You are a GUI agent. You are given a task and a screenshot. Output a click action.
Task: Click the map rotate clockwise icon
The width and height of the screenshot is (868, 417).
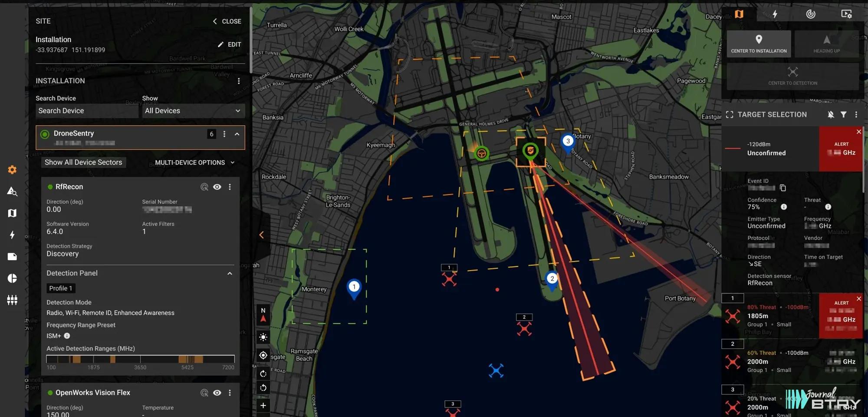click(263, 373)
